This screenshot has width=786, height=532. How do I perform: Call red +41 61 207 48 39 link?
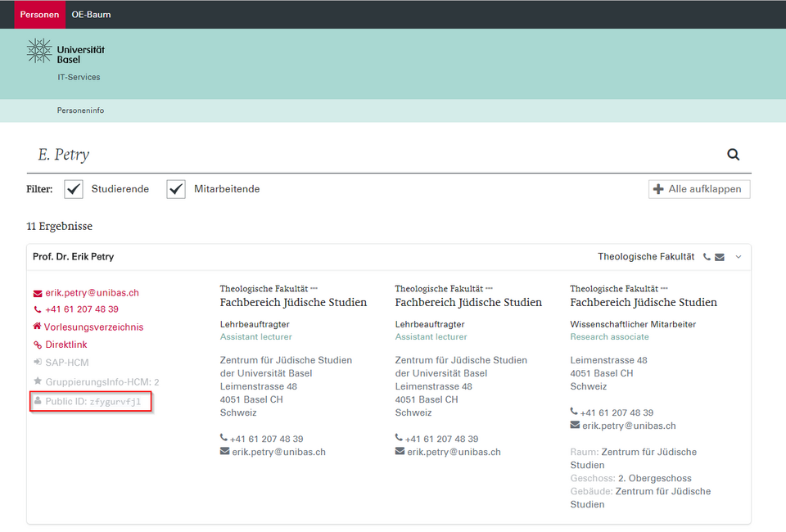point(82,309)
